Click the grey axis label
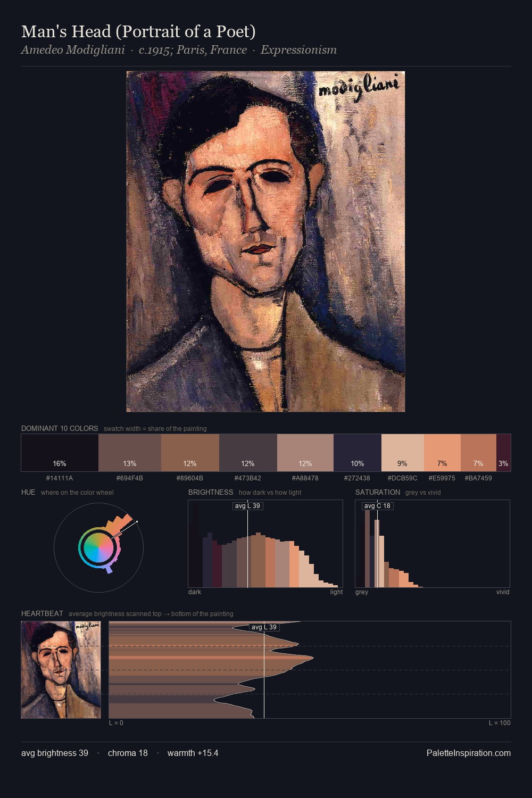 362,592
